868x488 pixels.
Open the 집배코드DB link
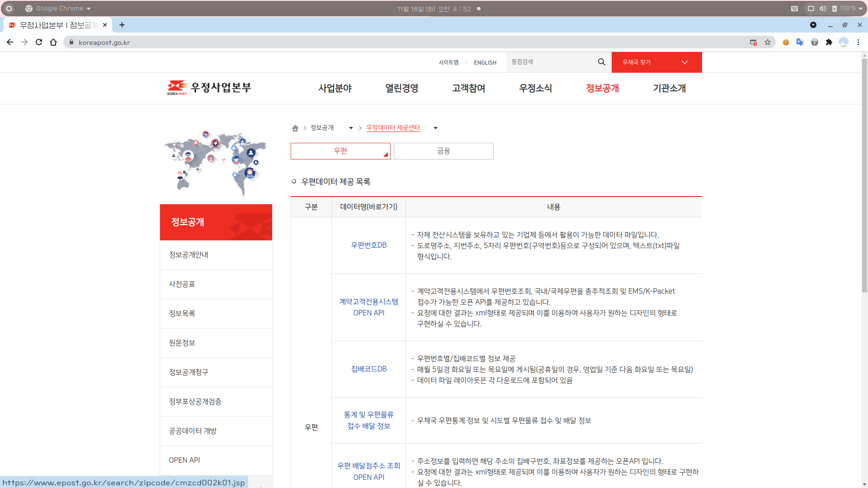[368, 369]
